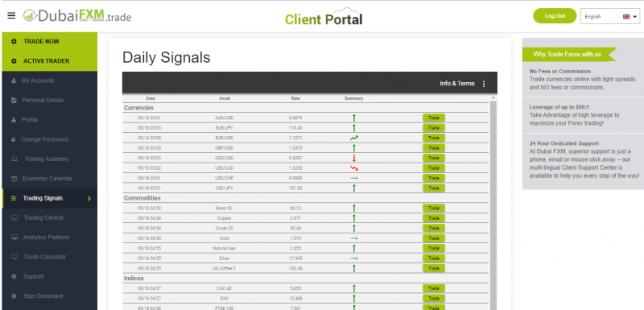Click the plus icon beside ACTIV8 TRADER
The height and width of the screenshot is (310, 644).
[14, 61]
